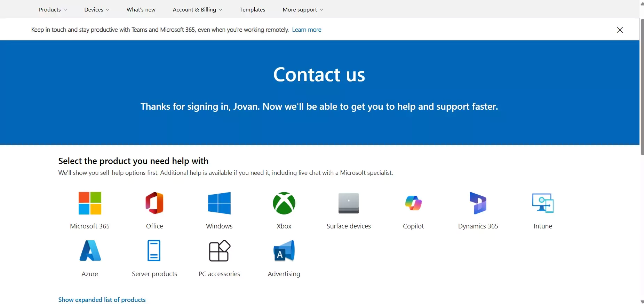Follow the Learn more link

tap(307, 30)
